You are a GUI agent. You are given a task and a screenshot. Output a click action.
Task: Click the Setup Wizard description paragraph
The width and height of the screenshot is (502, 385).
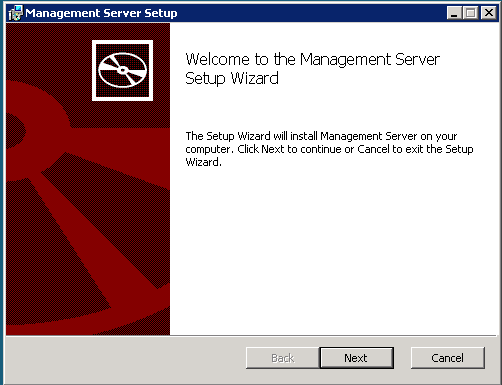[x=329, y=149]
